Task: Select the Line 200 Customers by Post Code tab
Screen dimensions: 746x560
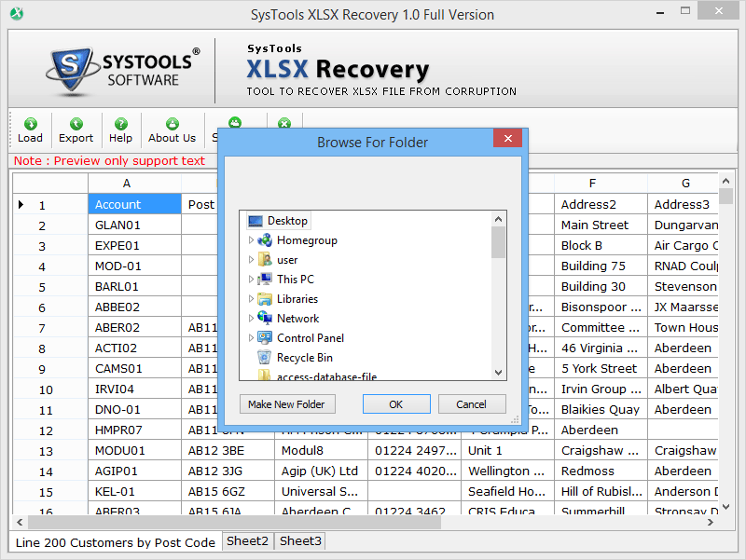Action: 115,542
